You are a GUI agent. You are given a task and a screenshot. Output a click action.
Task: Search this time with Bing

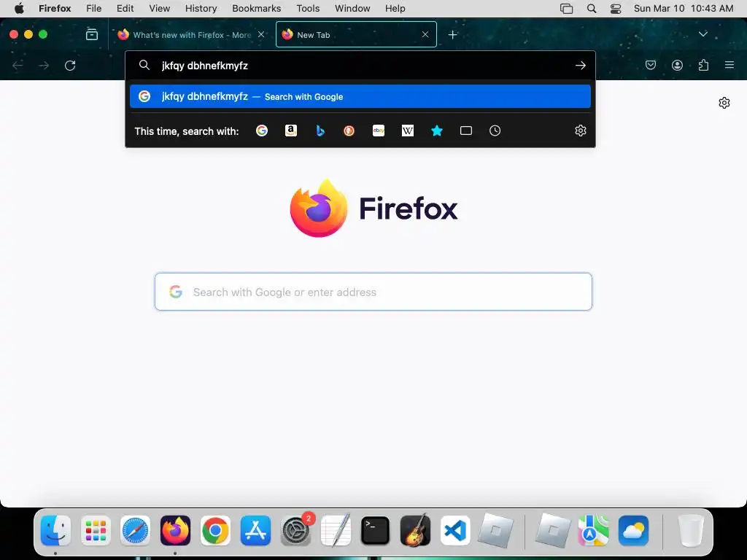(320, 131)
